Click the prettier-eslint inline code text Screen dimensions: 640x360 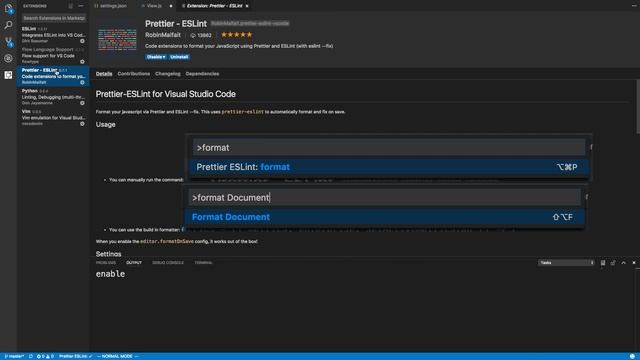point(242,112)
